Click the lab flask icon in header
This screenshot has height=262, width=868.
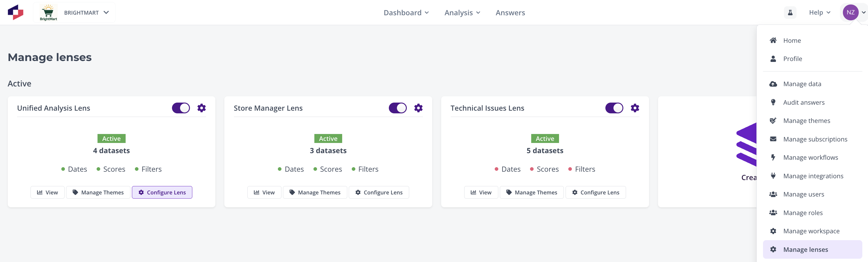point(790,13)
